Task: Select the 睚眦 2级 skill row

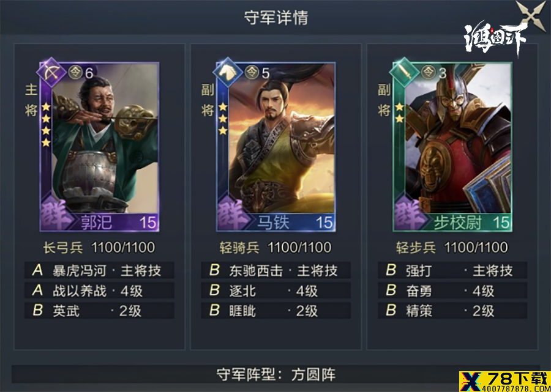Action: tap(276, 311)
